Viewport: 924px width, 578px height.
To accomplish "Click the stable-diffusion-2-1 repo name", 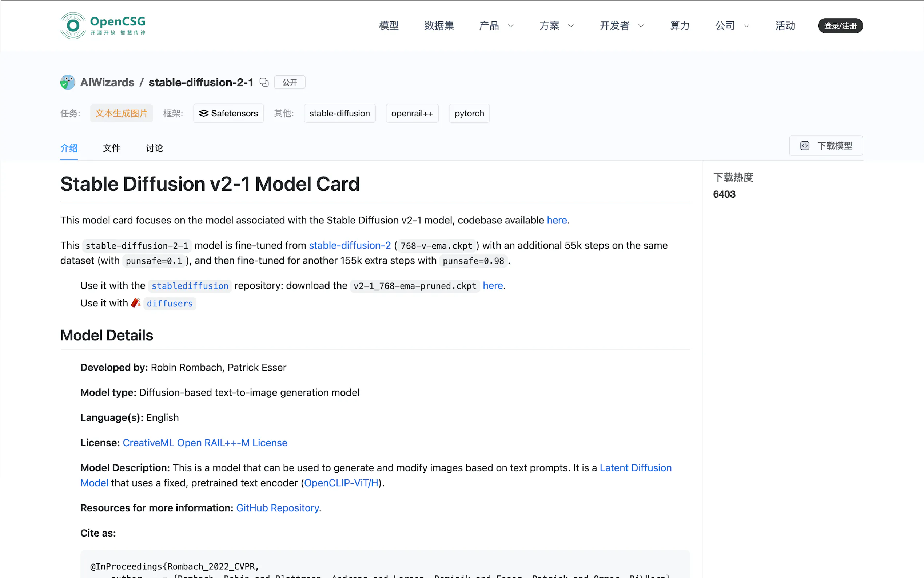I will click(201, 82).
